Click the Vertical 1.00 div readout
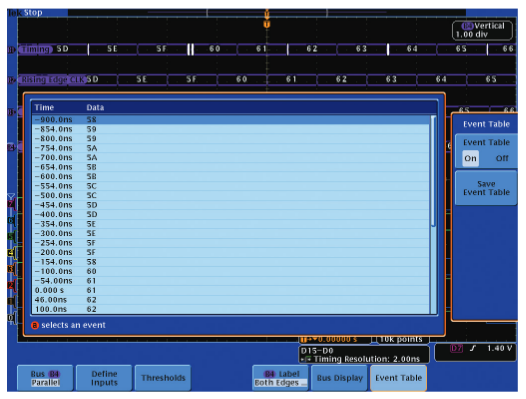This screenshot has height=399, width=526. (482, 30)
